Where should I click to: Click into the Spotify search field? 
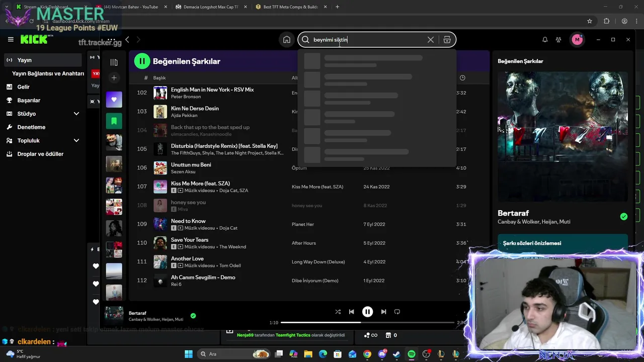point(369,40)
